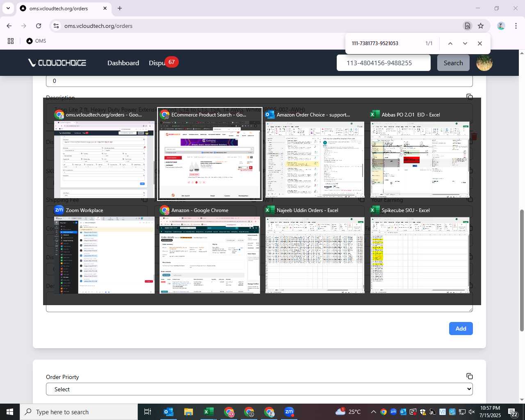Viewport: 525px width, 420px height.
Task: Switch to Amazon Order Choice Outlook thumbnail
Action: (x=315, y=155)
